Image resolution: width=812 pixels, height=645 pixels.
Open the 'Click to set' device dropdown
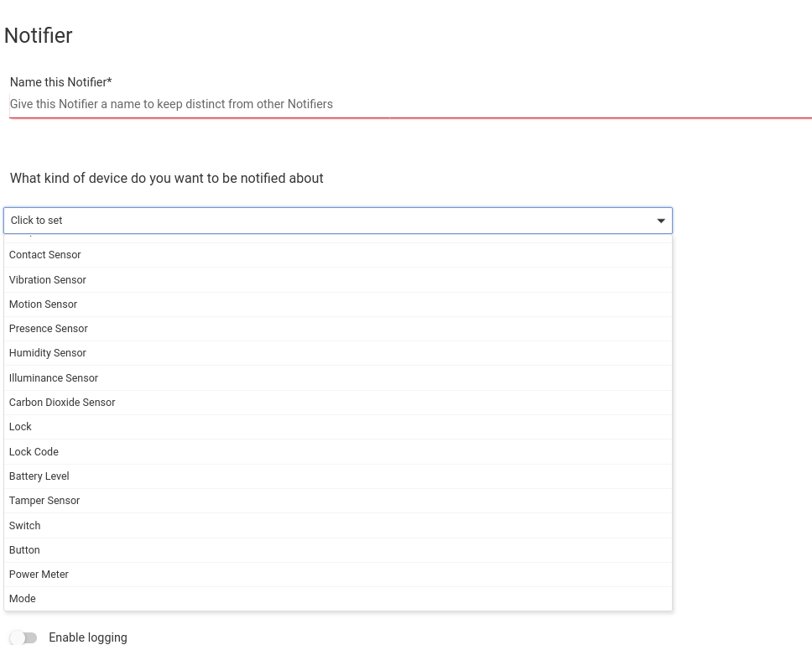336,221
